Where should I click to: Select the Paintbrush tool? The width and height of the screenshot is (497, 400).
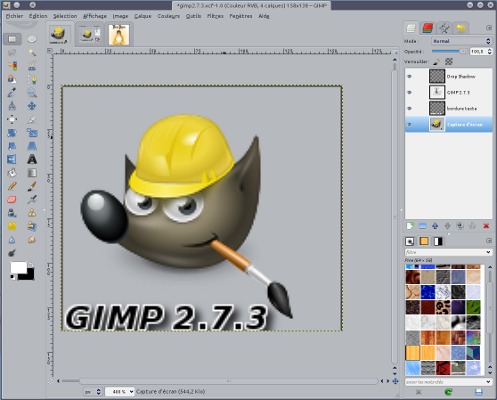pyautogui.click(x=32, y=186)
